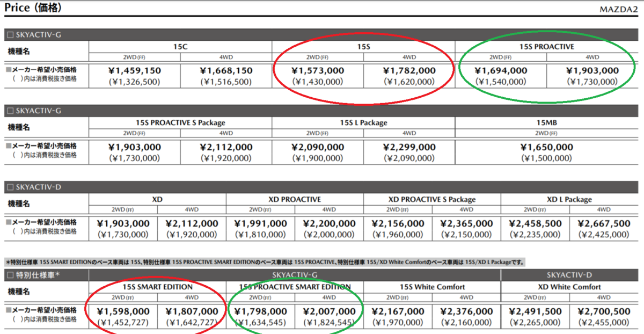The height and width of the screenshot is (334, 644).
Task: Click the XD L Package 2WD price ¥2,458,500
Action: [x=536, y=223]
